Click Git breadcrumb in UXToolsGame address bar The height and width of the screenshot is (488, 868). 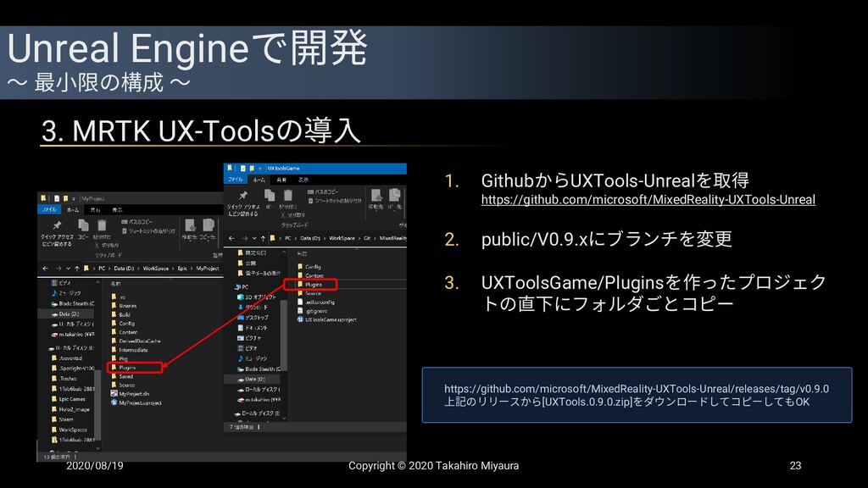[x=367, y=238]
